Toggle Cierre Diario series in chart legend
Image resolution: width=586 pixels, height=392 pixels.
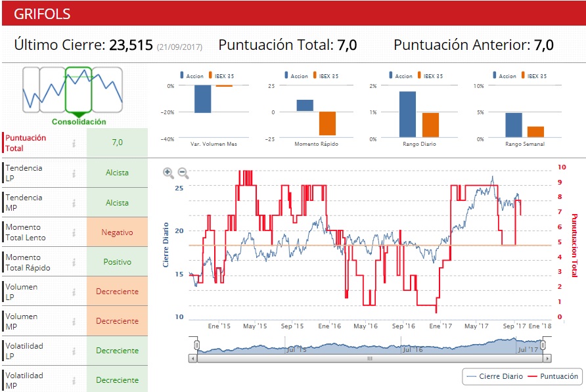[495, 376]
